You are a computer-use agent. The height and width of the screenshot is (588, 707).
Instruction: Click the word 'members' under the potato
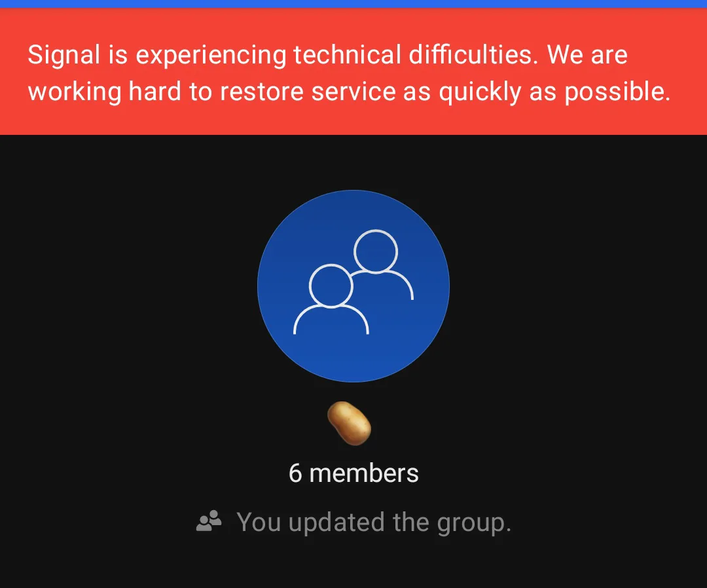click(364, 473)
